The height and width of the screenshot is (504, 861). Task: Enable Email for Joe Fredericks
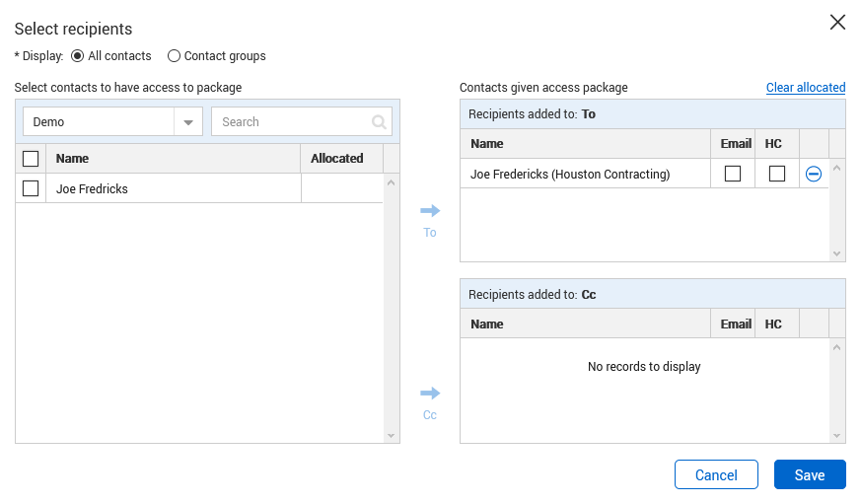coord(733,174)
